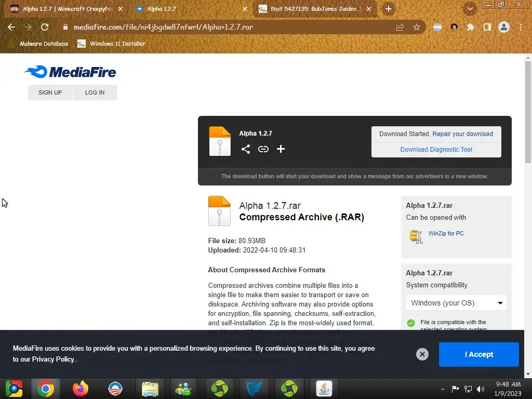This screenshot has height=399, width=532.
Task: Open the Extensions puzzle icon
Action: 470,27
